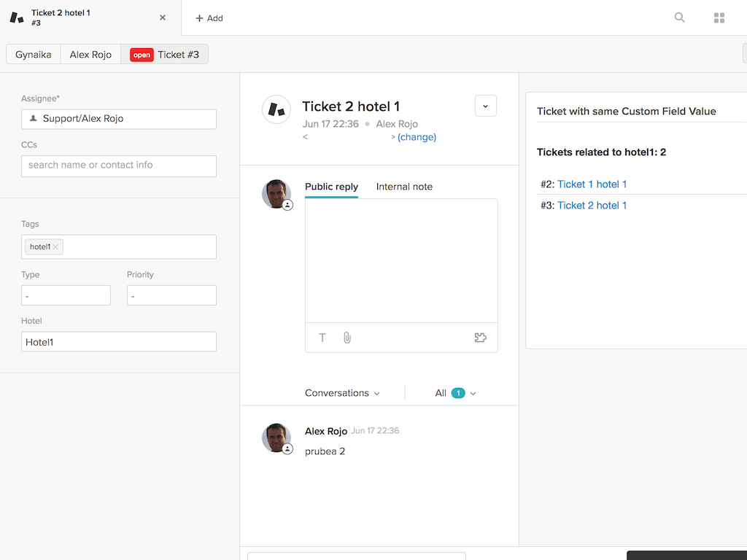Open the products grid icon
The image size is (747, 560).
tap(719, 17)
